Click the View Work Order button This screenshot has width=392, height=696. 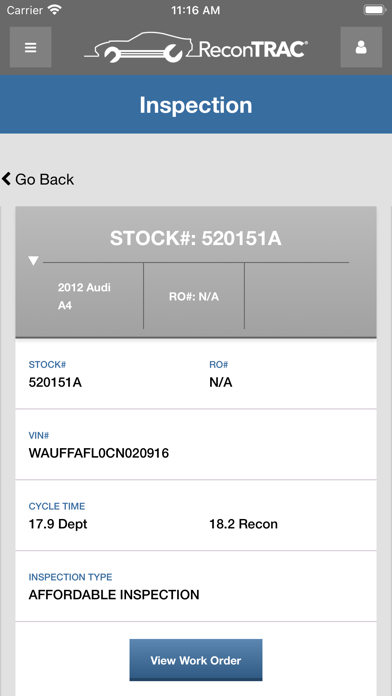[196, 660]
